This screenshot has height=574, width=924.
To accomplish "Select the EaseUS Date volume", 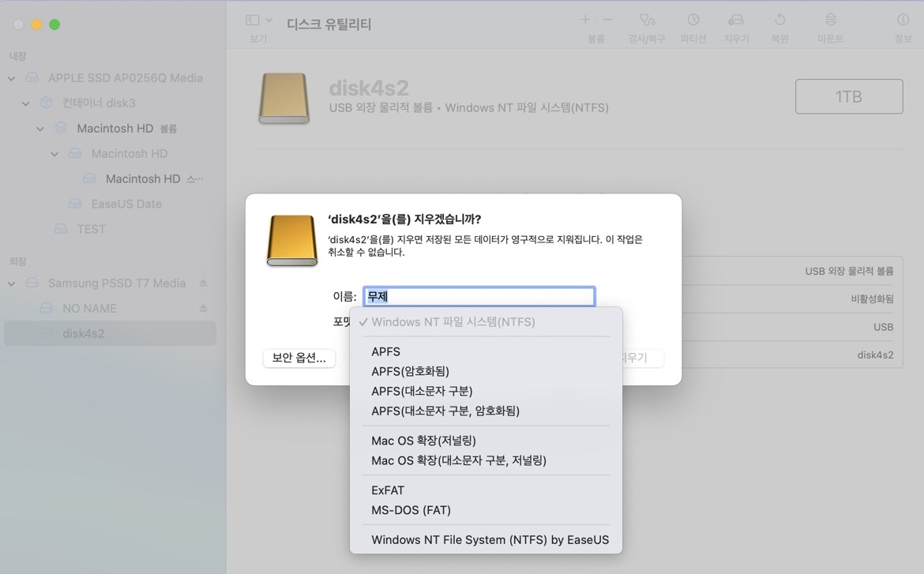I will point(126,204).
